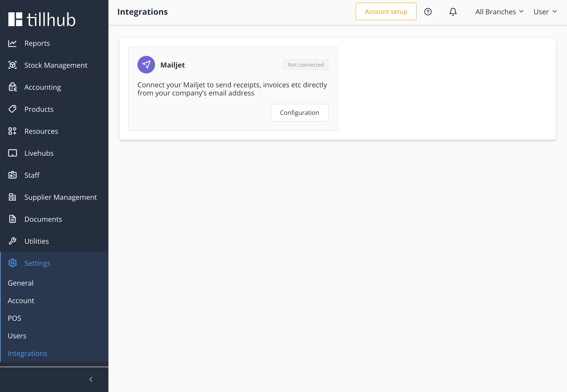Screen dimensions: 567x392
Task: Click the Products tag icon
Action: pyautogui.click(x=12, y=109)
